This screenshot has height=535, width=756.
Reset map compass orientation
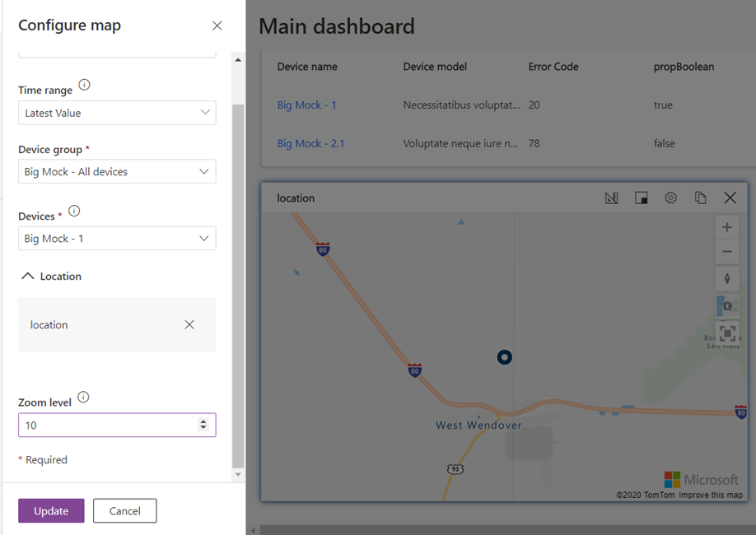pos(727,278)
